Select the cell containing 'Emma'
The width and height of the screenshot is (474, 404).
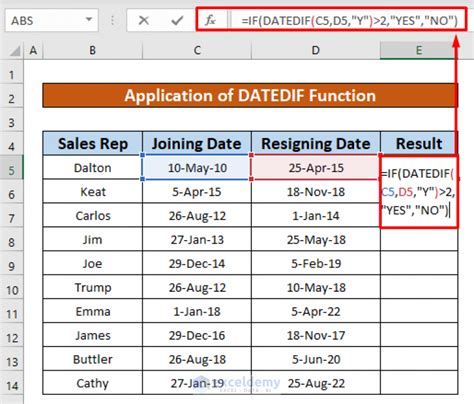[93, 311]
